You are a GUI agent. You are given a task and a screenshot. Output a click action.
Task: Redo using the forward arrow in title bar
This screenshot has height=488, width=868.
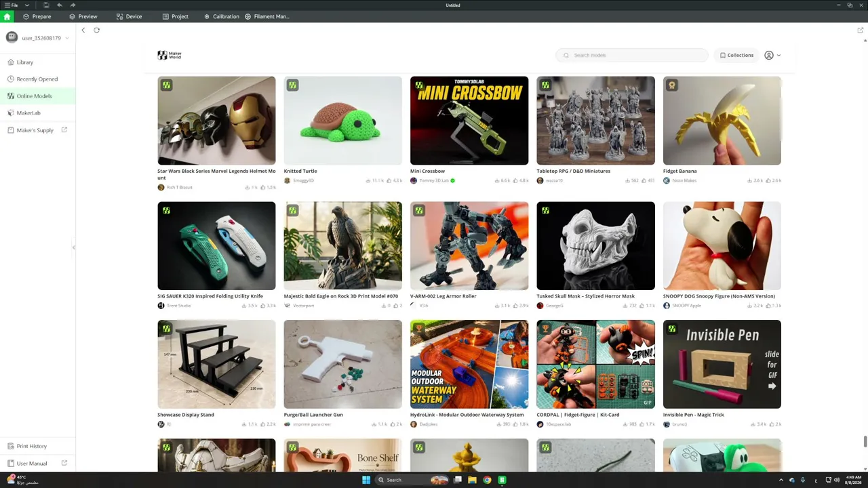(73, 5)
